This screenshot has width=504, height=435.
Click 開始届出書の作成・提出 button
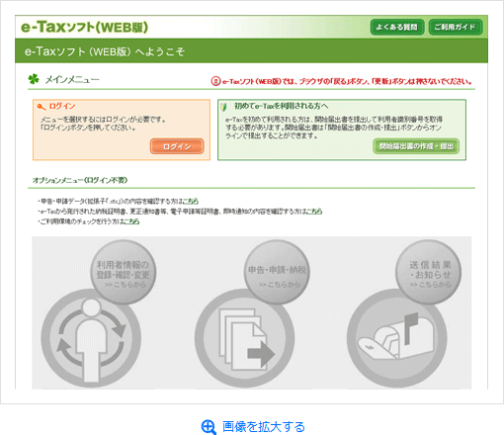pos(416,146)
